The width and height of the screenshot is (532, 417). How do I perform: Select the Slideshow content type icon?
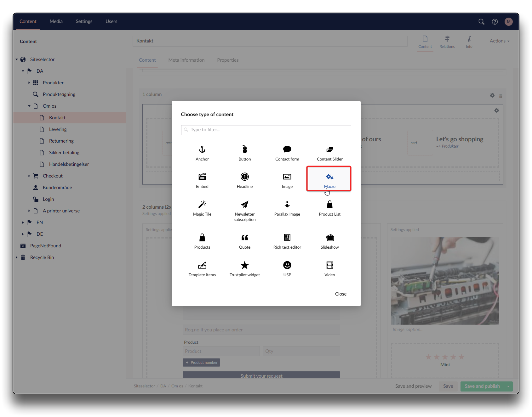coord(329,238)
